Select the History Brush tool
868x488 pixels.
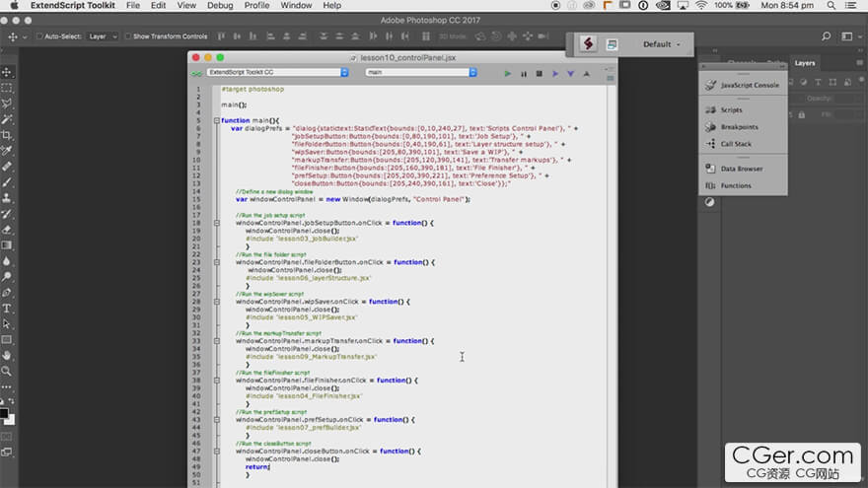[x=7, y=214]
